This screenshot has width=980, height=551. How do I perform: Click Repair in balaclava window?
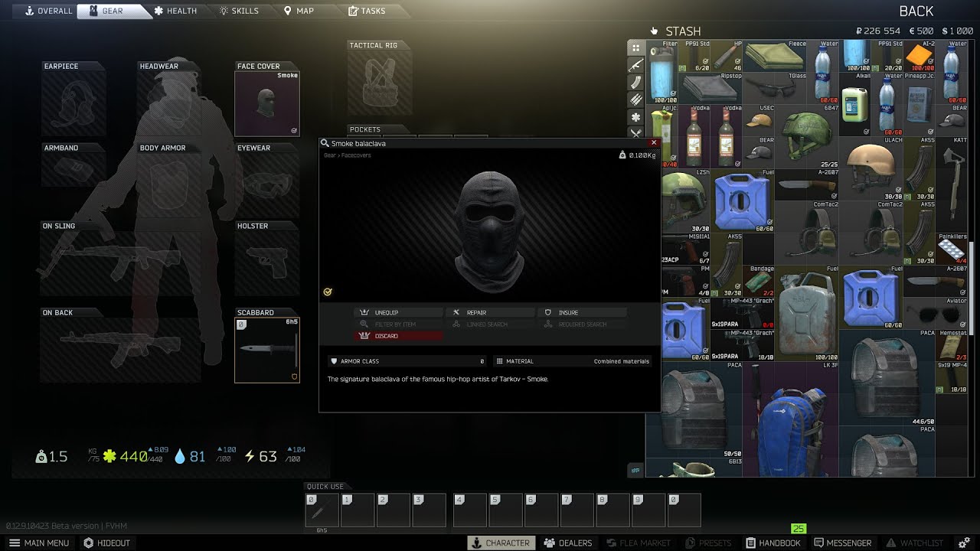coord(490,312)
